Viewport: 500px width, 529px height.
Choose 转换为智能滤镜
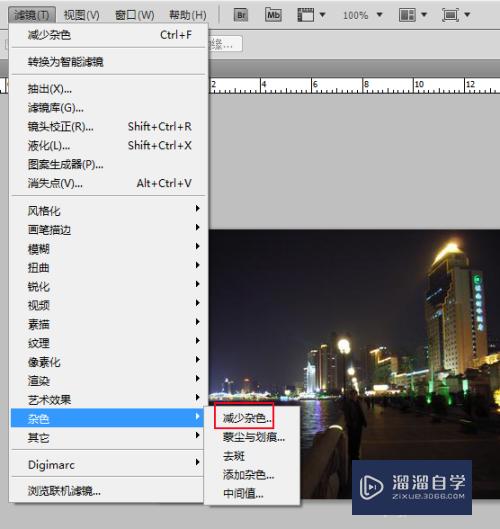click(x=108, y=62)
